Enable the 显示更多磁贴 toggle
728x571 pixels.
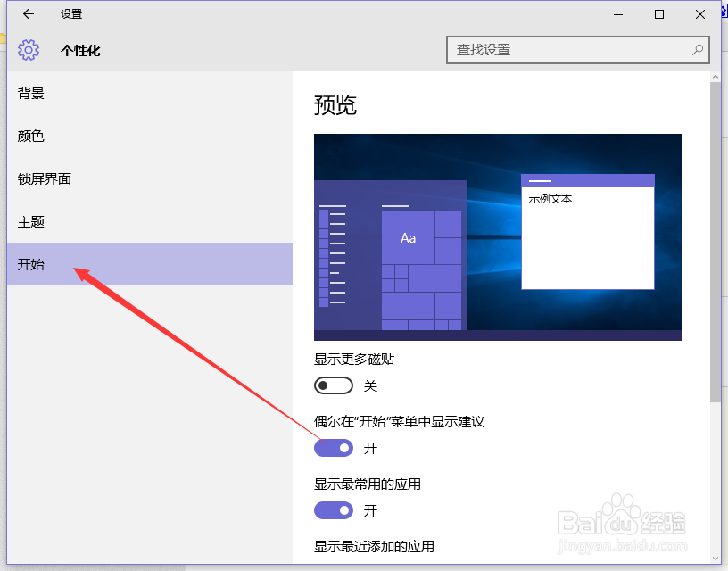(334, 385)
